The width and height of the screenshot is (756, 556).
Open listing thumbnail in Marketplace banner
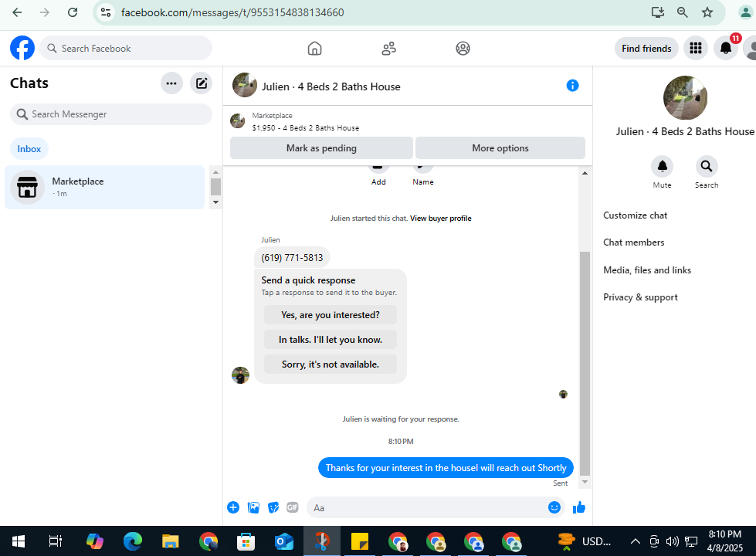(x=237, y=121)
